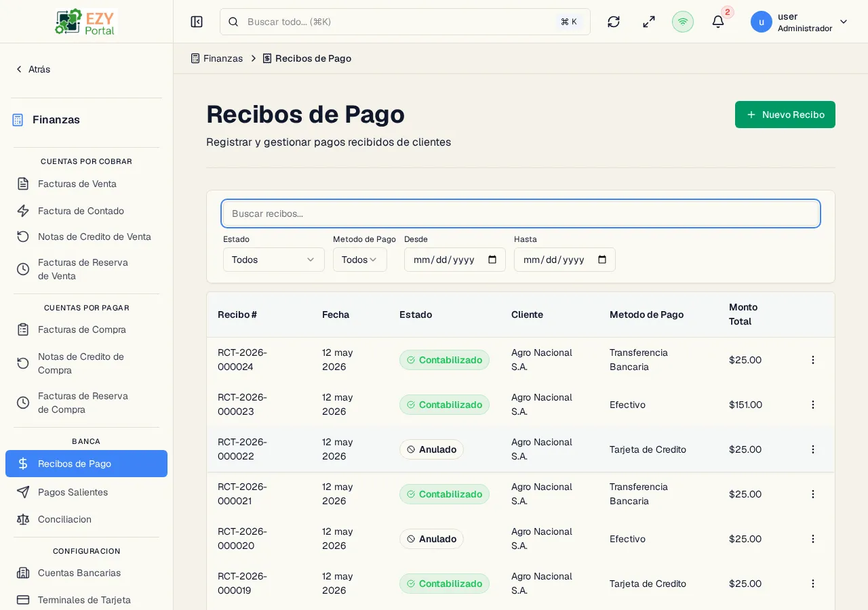This screenshot has height=610, width=868.
Task: Click Finanzas breadcrumb link
Action: coord(216,58)
